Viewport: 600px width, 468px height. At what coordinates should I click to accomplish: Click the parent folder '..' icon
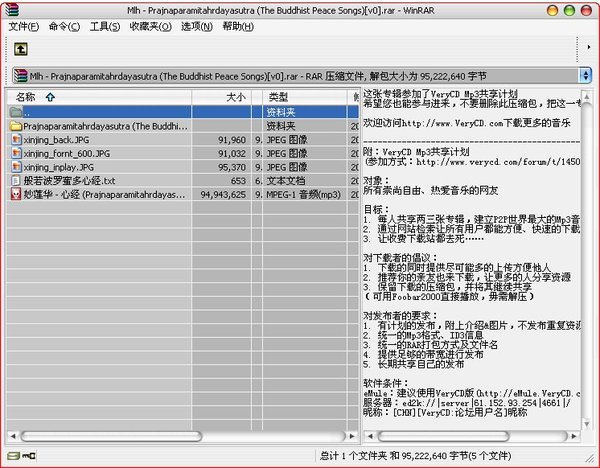(x=16, y=112)
